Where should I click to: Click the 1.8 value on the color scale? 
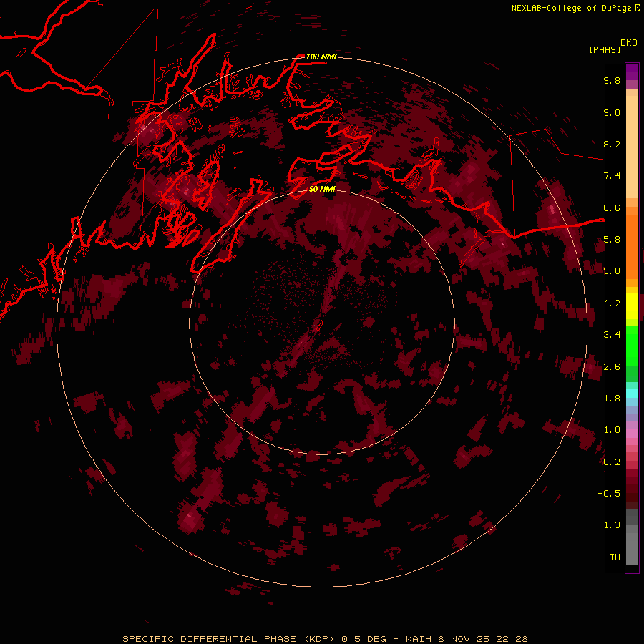click(612, 399)
